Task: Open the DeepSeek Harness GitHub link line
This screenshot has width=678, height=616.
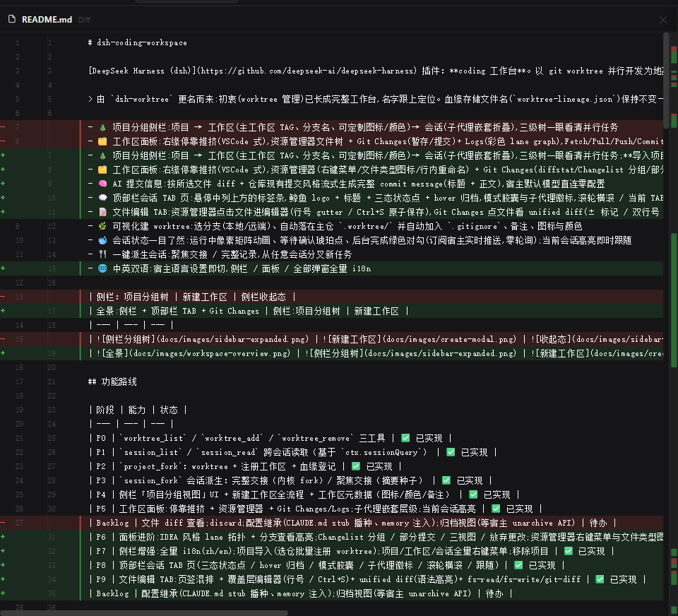Action: 375,71
